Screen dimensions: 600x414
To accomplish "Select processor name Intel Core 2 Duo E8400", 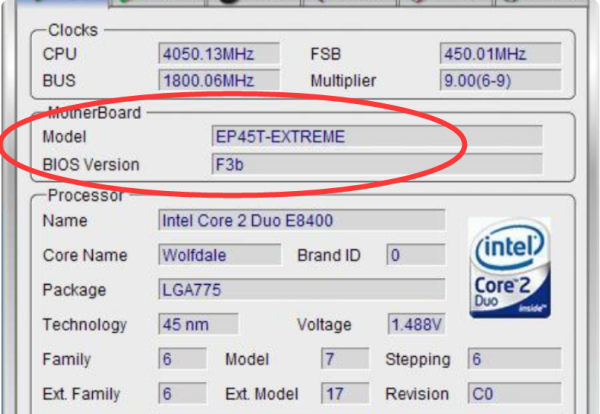I will [x=302, y=220].
